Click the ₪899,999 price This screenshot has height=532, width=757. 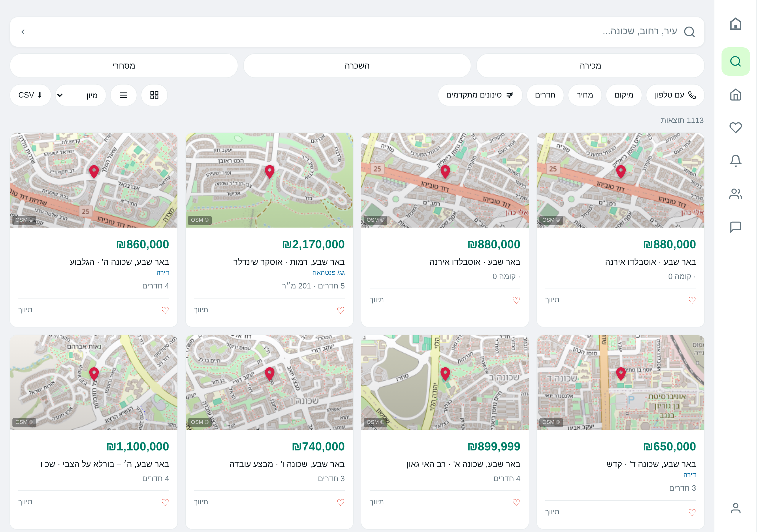[x=494, y=446]
